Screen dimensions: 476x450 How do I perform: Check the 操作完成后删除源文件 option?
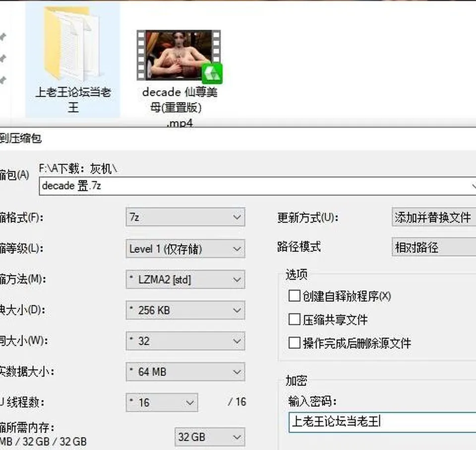pos(294,343)
